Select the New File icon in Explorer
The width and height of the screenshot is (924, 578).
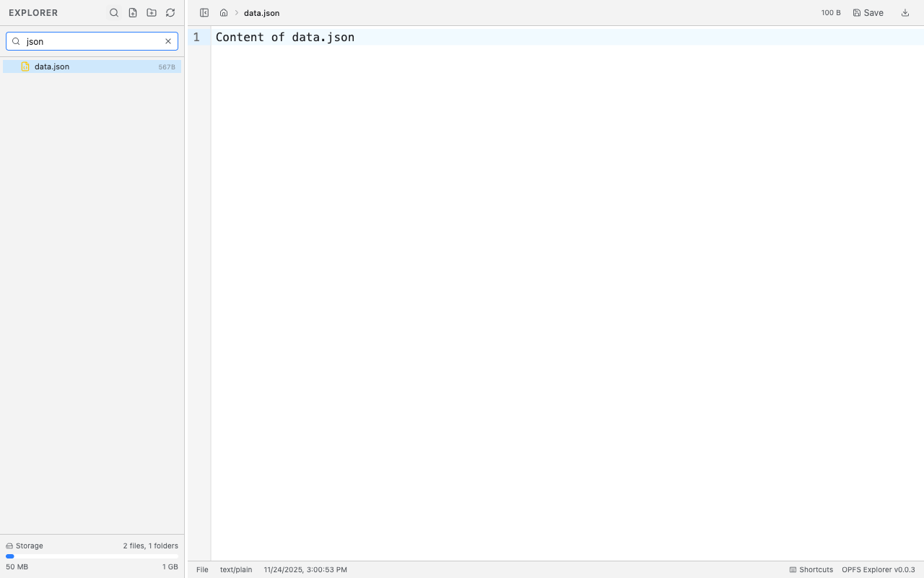coord(132,12)
